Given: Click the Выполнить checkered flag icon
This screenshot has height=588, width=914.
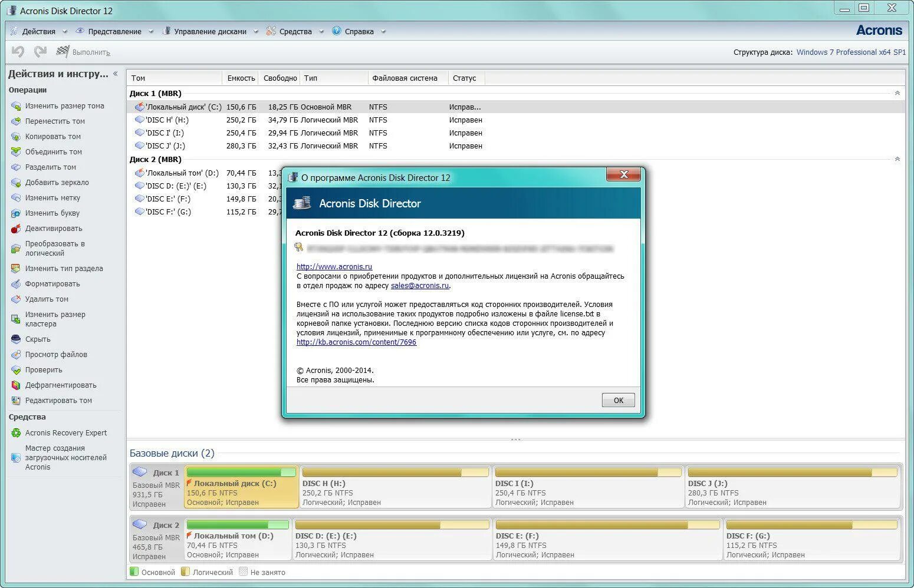Looking at the screenshot, I should 63,52.
